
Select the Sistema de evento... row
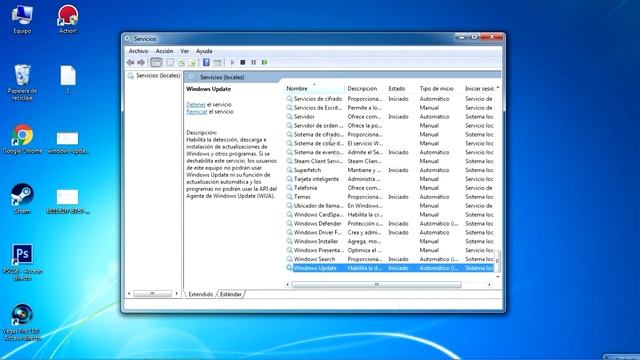point(390,152)
